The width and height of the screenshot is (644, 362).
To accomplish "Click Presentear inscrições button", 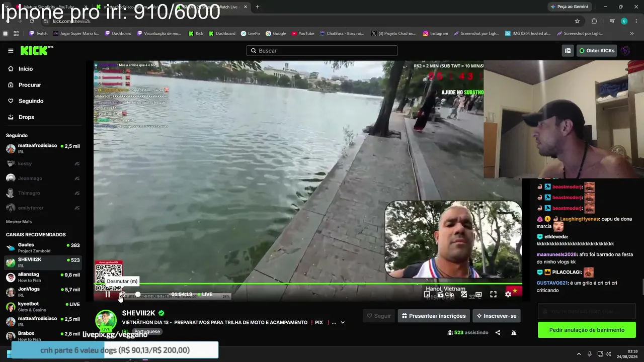I will [x=434, y=316].
